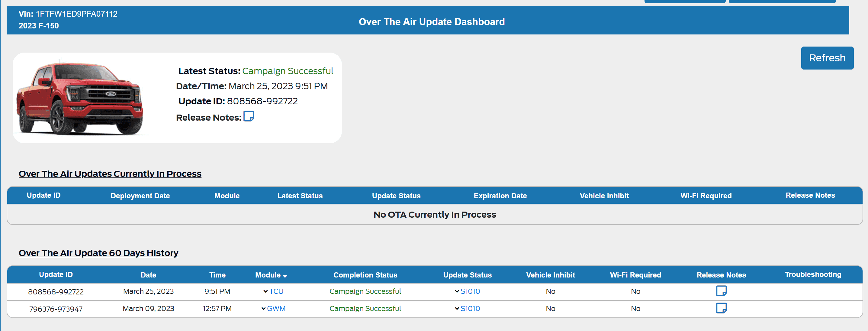868x331 pixels.
Task: Click the red F-150 vehicle thumbnail
Action: [x=81, y=98]
